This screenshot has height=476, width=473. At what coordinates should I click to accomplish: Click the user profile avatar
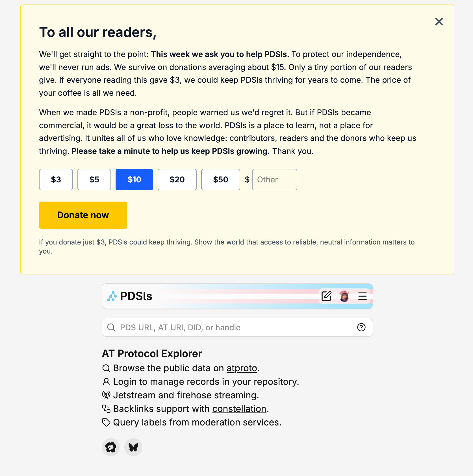click(x=344, y=296)
